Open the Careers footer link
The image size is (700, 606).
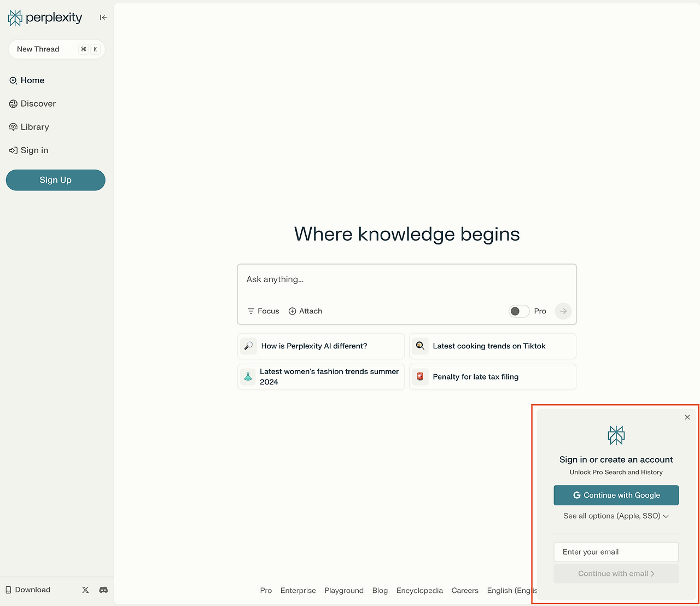pos(465,591)
